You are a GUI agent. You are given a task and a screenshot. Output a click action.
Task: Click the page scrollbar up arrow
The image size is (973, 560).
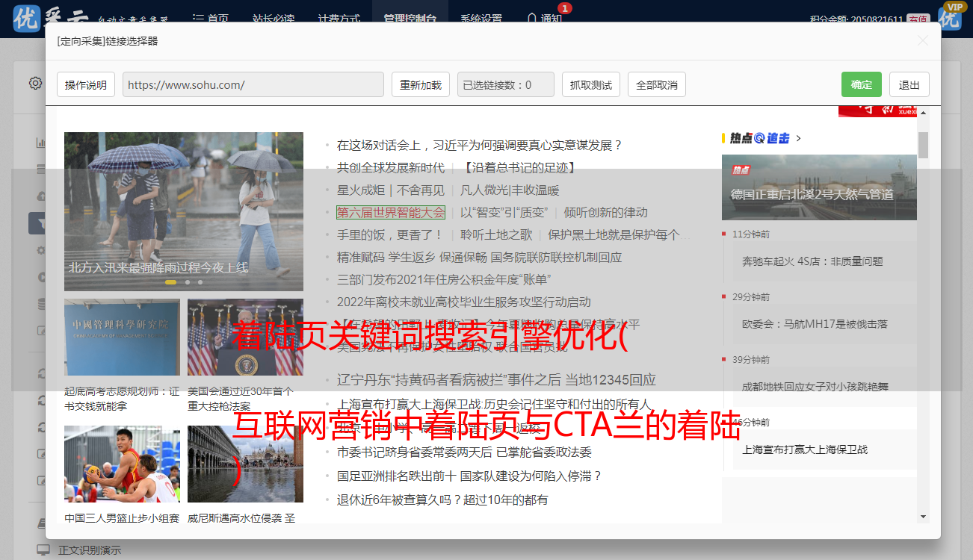pyautogui.click(x=923, y=113)
